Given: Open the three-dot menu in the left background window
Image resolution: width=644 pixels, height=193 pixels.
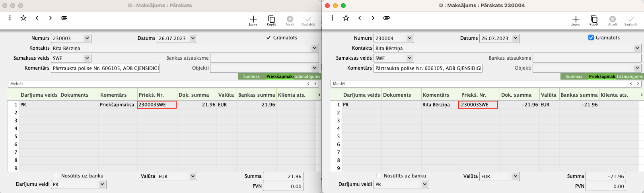Looking at the screenshot, I should click(10, 18).
